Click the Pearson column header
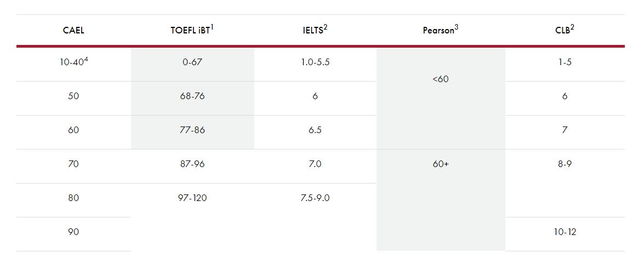This screenshot has height=264, width=644. tap(438, 31)
